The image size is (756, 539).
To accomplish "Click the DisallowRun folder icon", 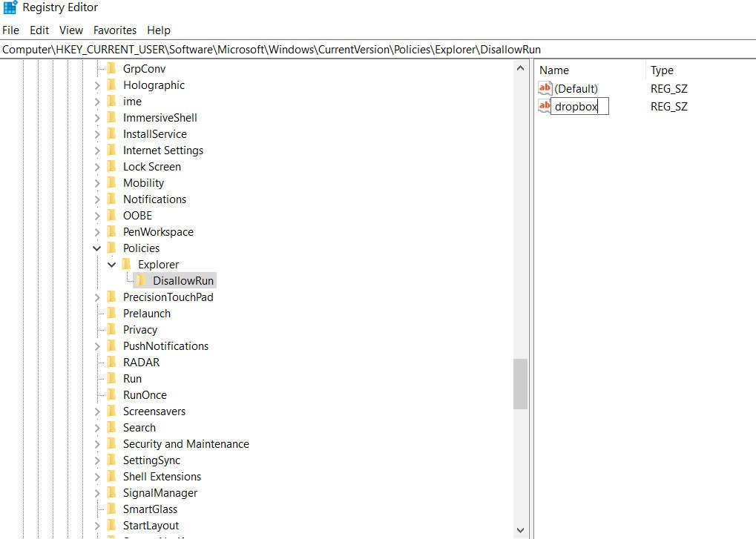I will (x=141, y=280).
